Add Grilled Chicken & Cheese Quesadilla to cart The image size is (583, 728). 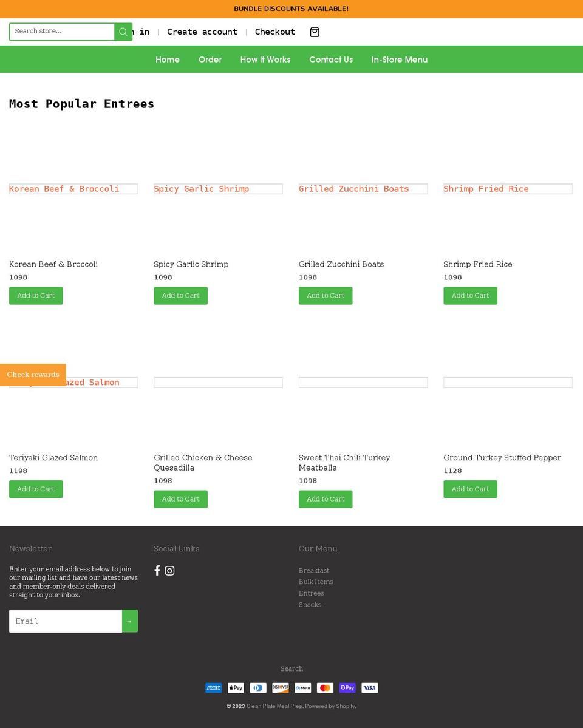pyautogui.click(x=181, y=499)
